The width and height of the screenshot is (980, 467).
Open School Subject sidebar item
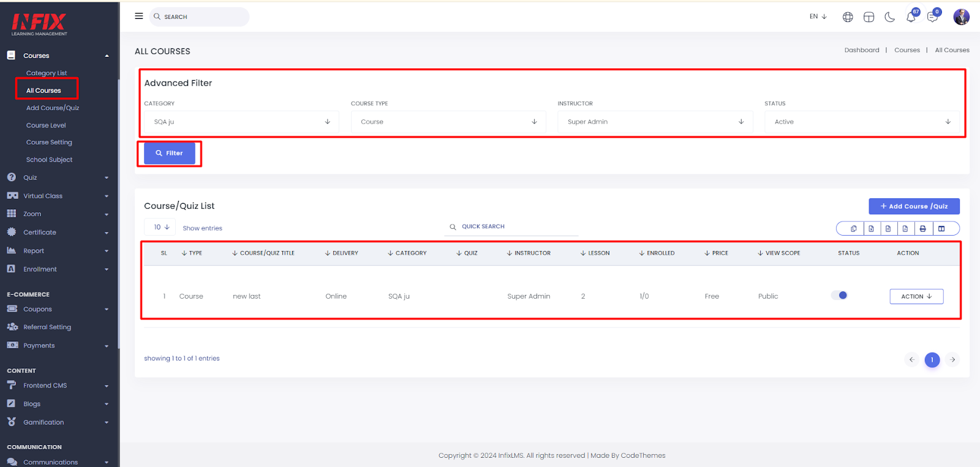[49, 160]
